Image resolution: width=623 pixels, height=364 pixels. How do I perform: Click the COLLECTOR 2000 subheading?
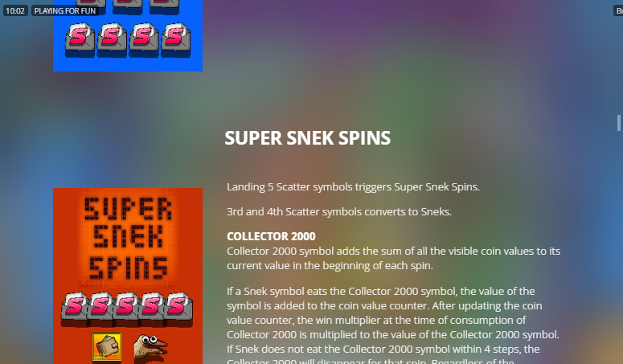tap(271, 236)
